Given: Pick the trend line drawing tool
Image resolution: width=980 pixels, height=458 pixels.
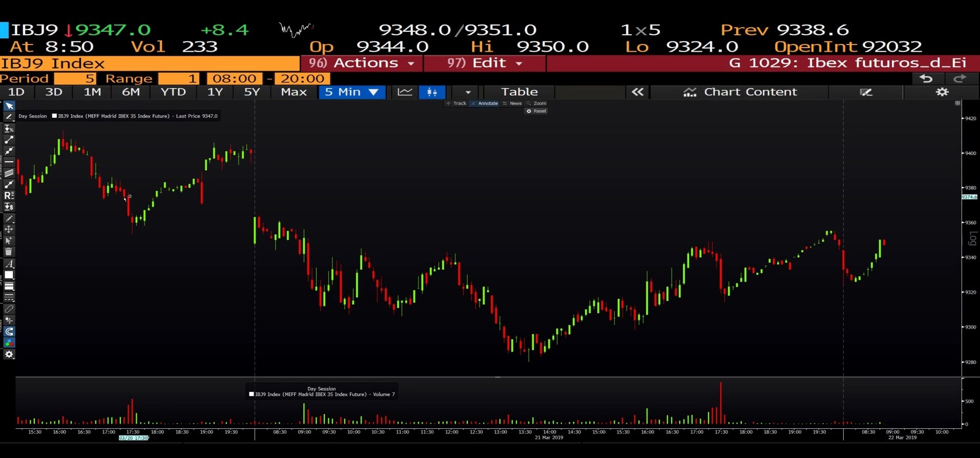Looking at the screenshot, I should tap(9, 117).
